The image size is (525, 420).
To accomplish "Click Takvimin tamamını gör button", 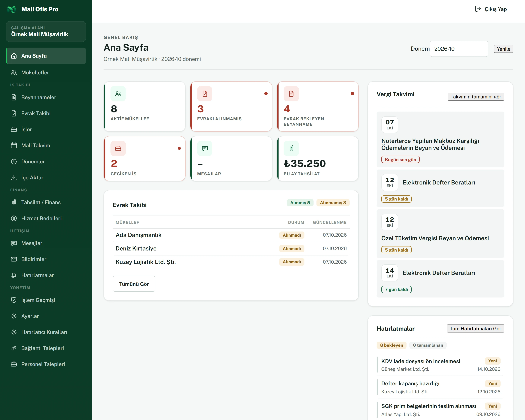I will pyautogui.click(x=476, y=97).
